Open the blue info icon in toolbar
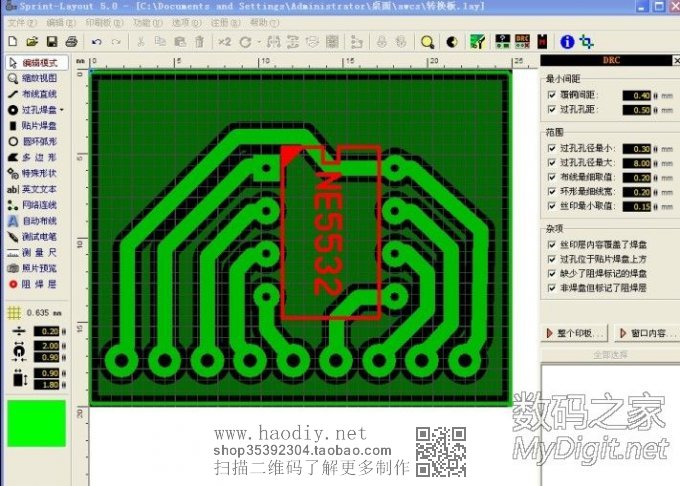This screenshot has height=486, width=680. click(567, 42)
